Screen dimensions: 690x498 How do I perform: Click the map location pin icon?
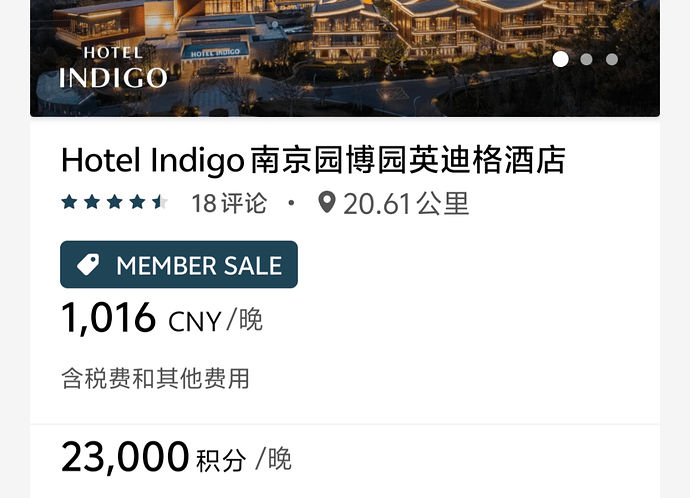point(327,203)
